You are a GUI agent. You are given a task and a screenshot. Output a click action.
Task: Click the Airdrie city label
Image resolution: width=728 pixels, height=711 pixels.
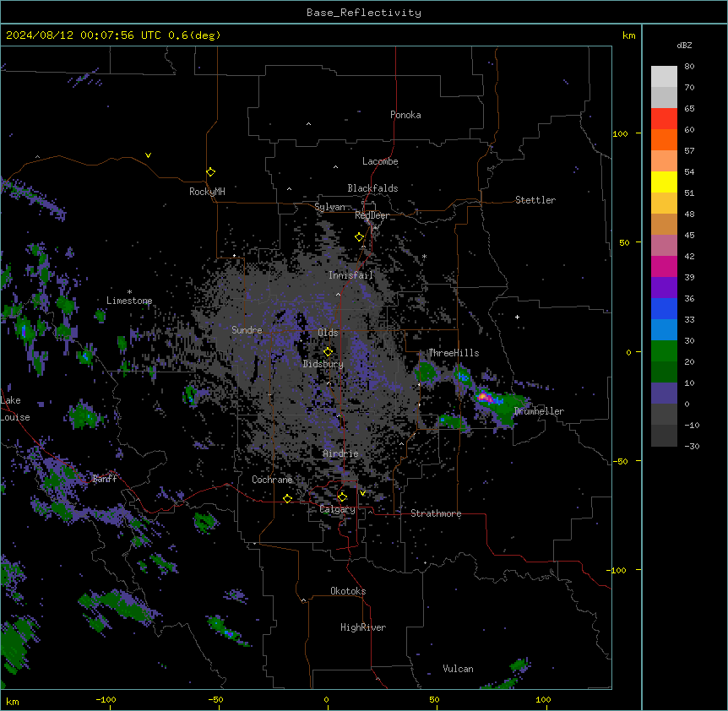340,453
